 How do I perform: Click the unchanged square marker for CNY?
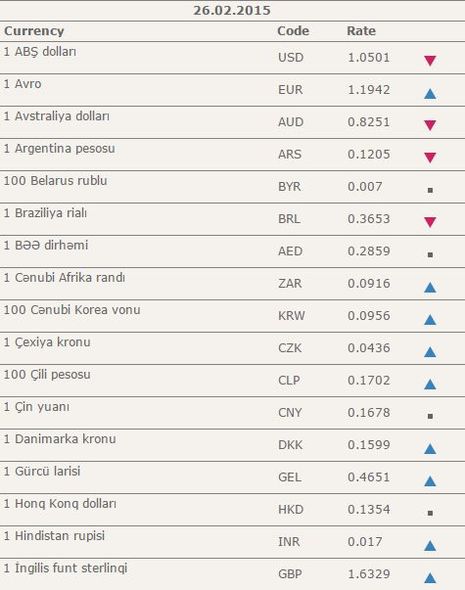(x=430, y=416)
